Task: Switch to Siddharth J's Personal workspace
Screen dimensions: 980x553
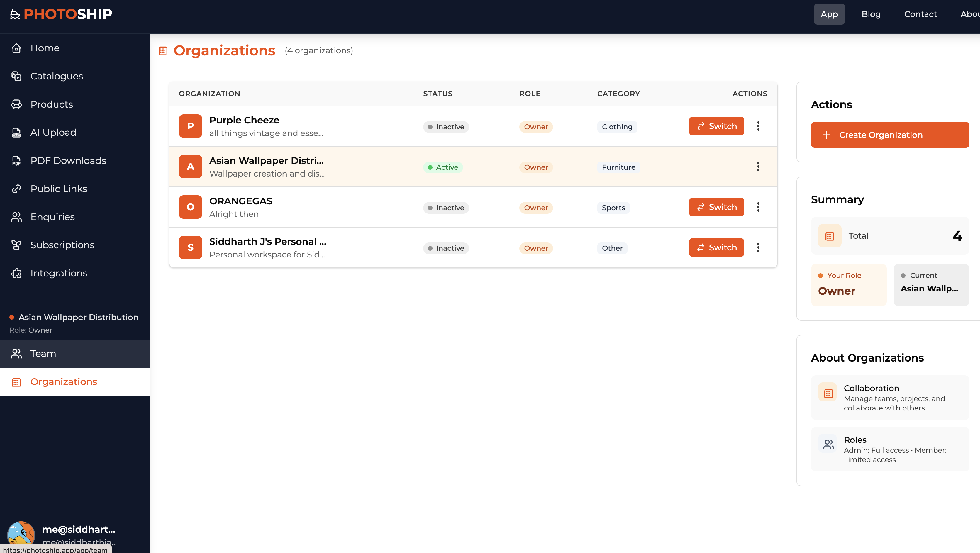Action: pyautogui.click(x=716, y=247)
